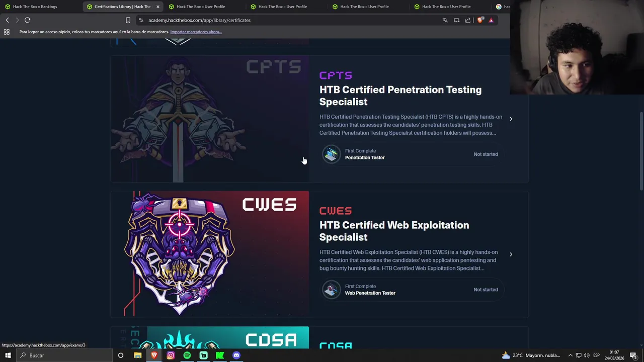
Task: Show hidden system tray icons chevron
Action: (x=570, y=355)
